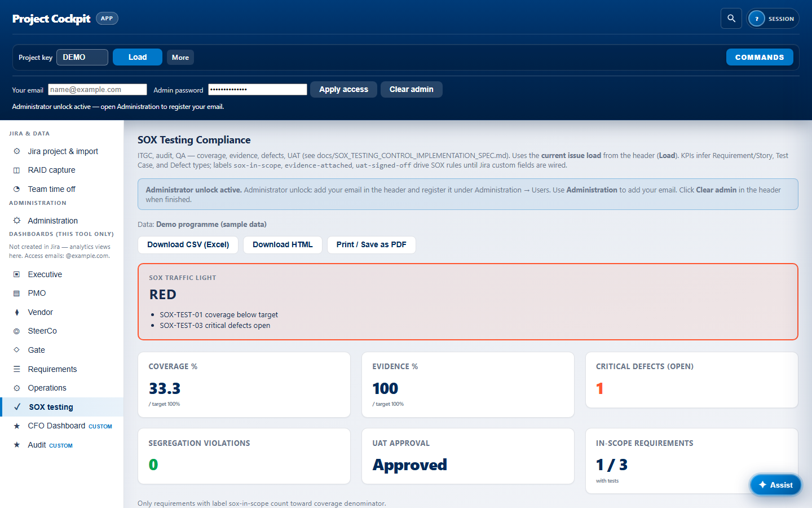Switch to PMO dashboard

tap(62, 293)
